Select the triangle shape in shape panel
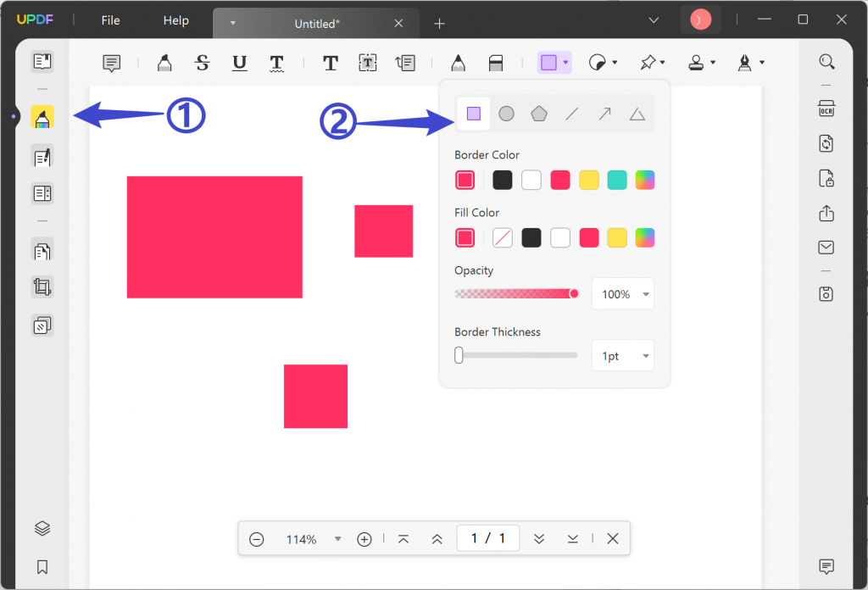Screen dimensions: 868x590 click(637, 113)
